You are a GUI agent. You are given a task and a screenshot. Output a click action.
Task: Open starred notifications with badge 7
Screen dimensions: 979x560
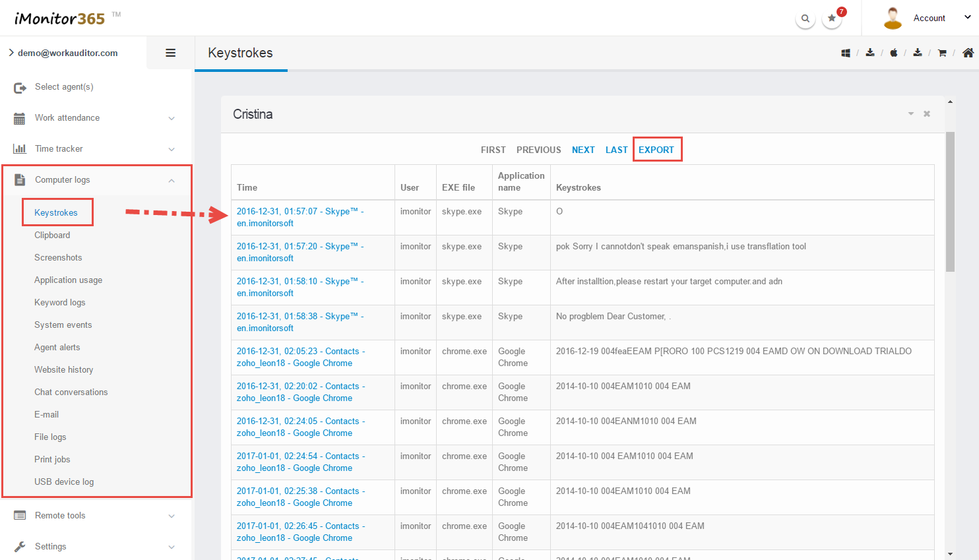click(x=833, y=18)
